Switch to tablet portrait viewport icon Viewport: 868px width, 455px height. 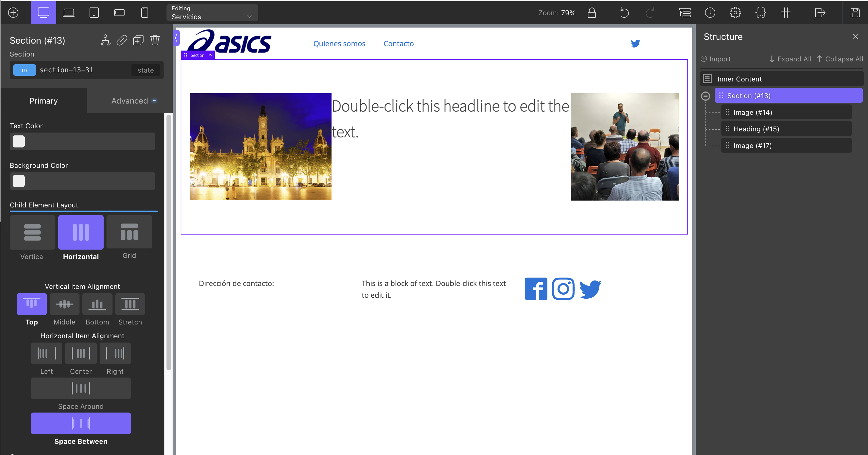pyautogui.click(x=94, y=13)
